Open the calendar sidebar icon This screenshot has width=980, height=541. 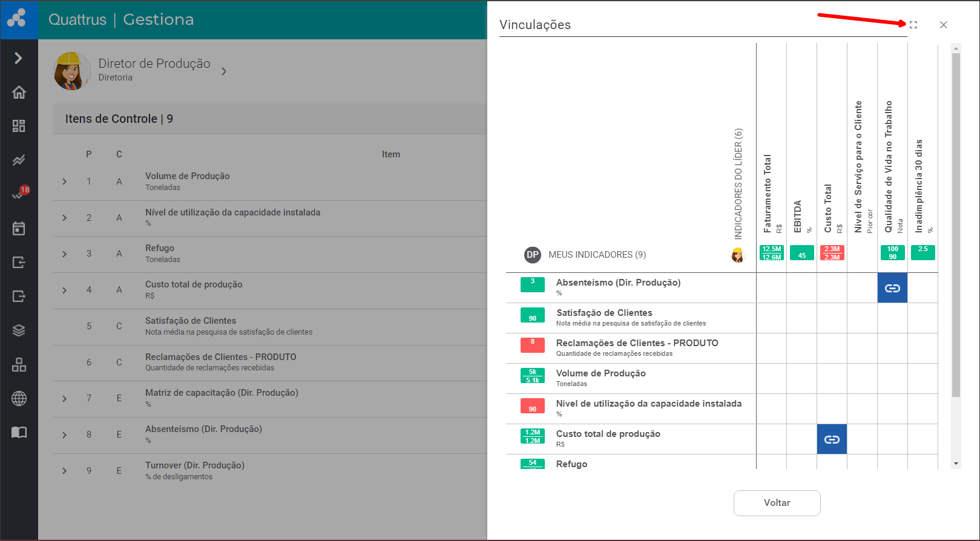coord(19,228)
